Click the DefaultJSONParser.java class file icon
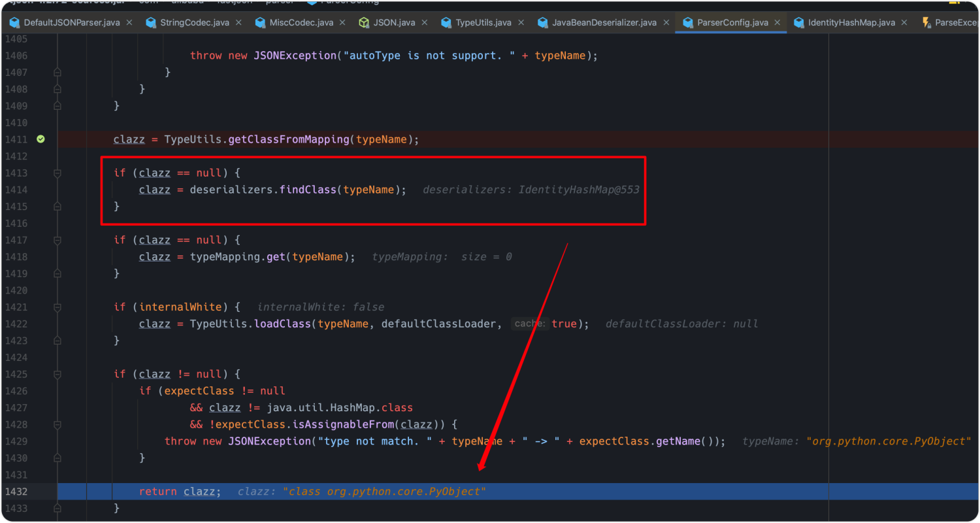Screen dimensions: 980x523 click(x=14, y=22)
